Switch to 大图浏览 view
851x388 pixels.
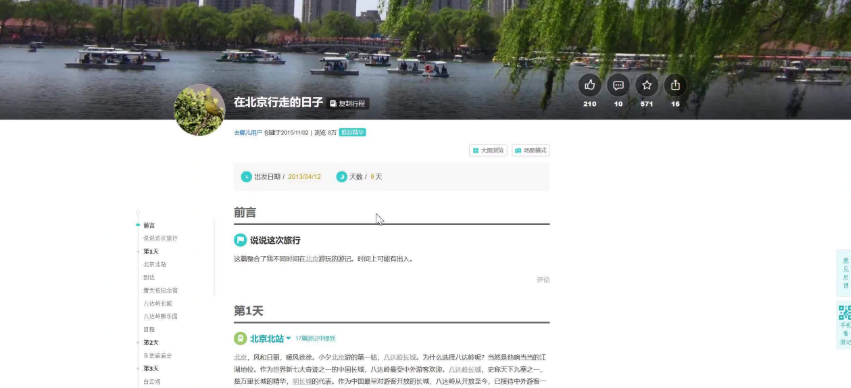coord(488,150)
